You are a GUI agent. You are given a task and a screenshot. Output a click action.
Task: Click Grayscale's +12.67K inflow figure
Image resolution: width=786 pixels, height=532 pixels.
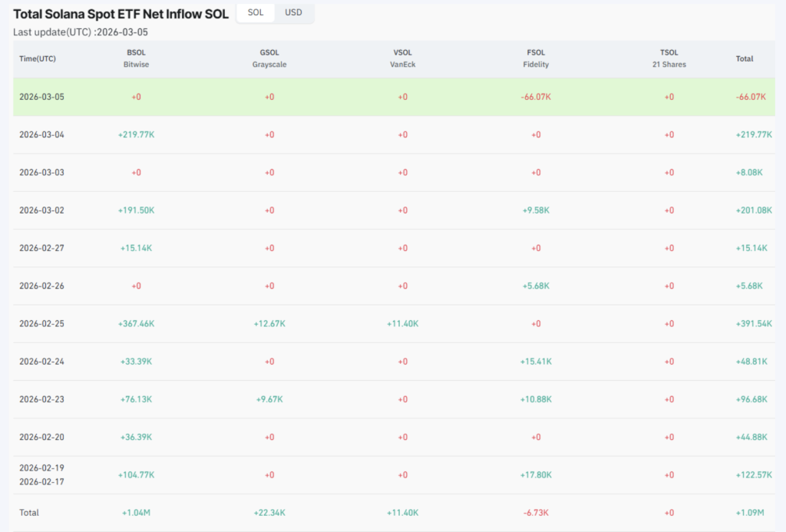269,323
